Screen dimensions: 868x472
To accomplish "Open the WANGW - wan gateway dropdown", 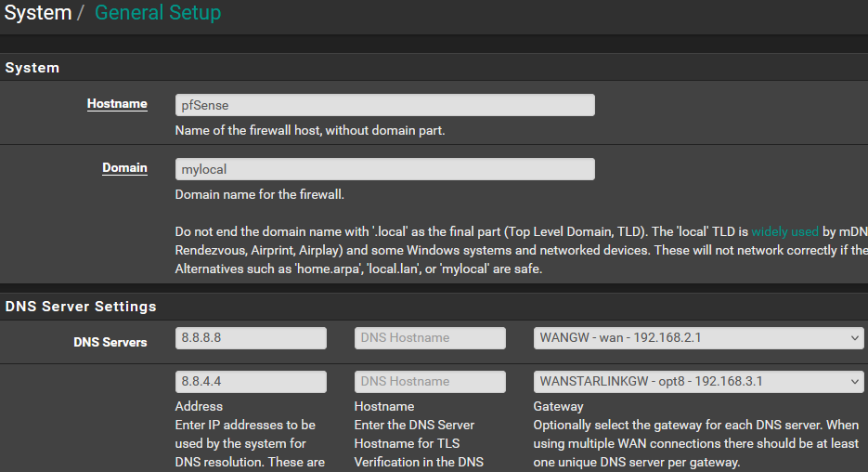I will coord(698,338).
